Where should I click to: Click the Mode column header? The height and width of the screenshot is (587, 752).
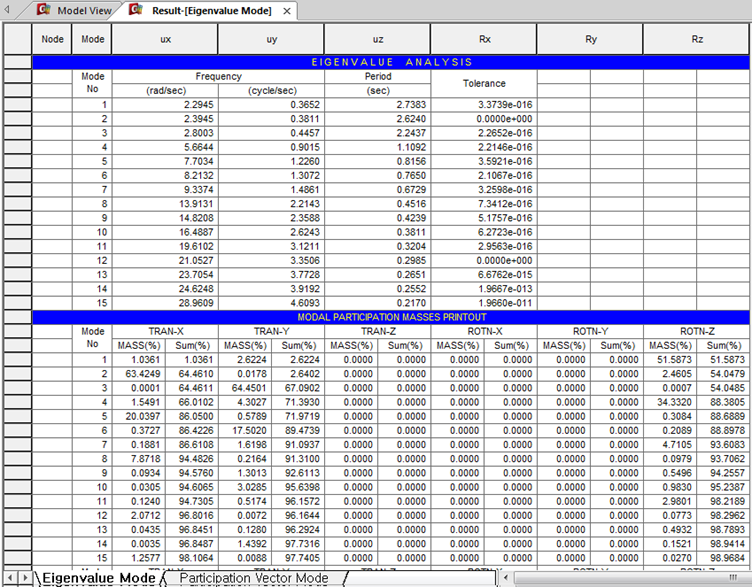pyautogui.click(x=93, y=39)
